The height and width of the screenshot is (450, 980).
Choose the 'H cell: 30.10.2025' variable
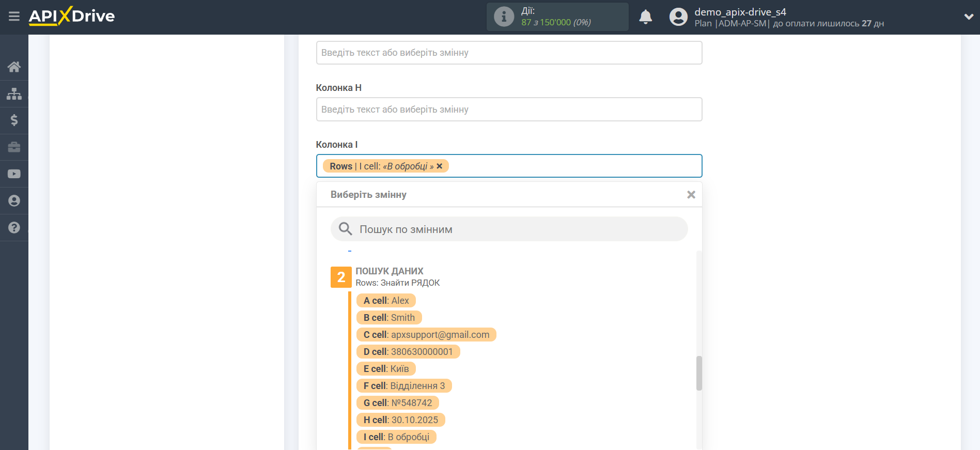click(x=400, y=420)
